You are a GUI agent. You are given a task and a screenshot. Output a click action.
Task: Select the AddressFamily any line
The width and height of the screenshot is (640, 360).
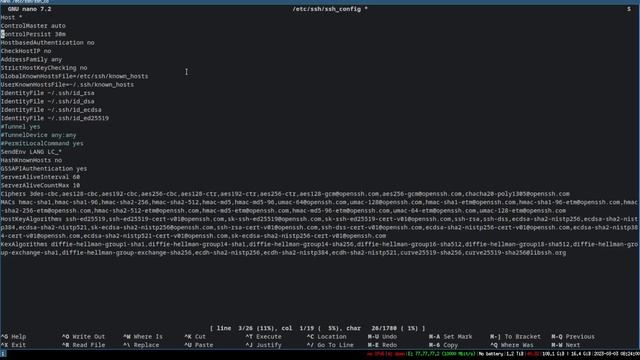[31, 60]
